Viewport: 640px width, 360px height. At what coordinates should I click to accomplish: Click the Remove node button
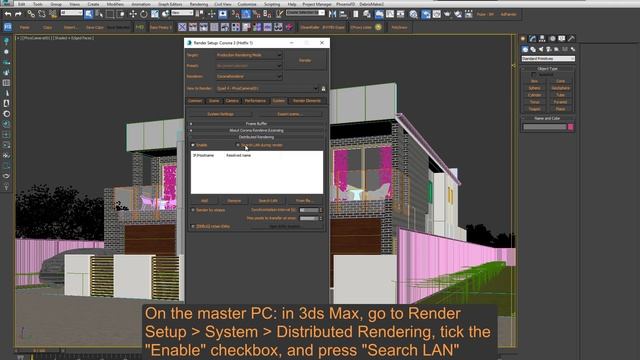[234, 201]
